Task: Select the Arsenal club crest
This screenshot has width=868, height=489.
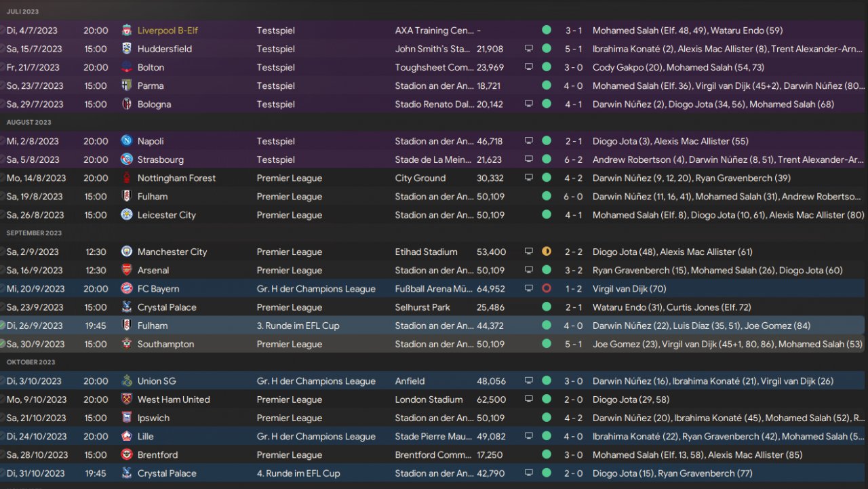Action: point(126,270)
